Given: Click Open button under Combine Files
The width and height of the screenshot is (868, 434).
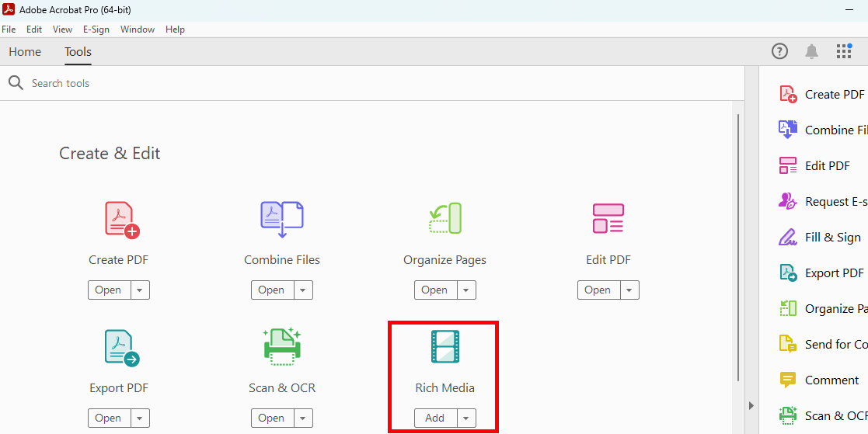Looking at the screenshot, I should tap(272, 290).
